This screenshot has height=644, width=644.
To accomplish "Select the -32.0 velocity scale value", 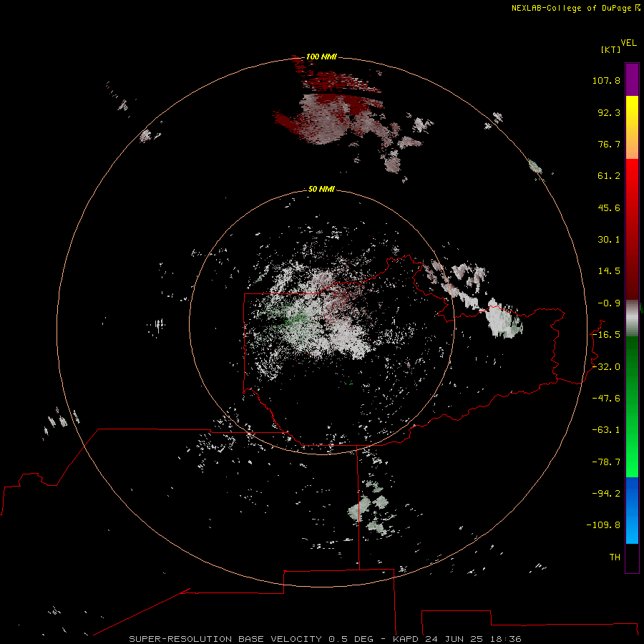I will (606, 367).
